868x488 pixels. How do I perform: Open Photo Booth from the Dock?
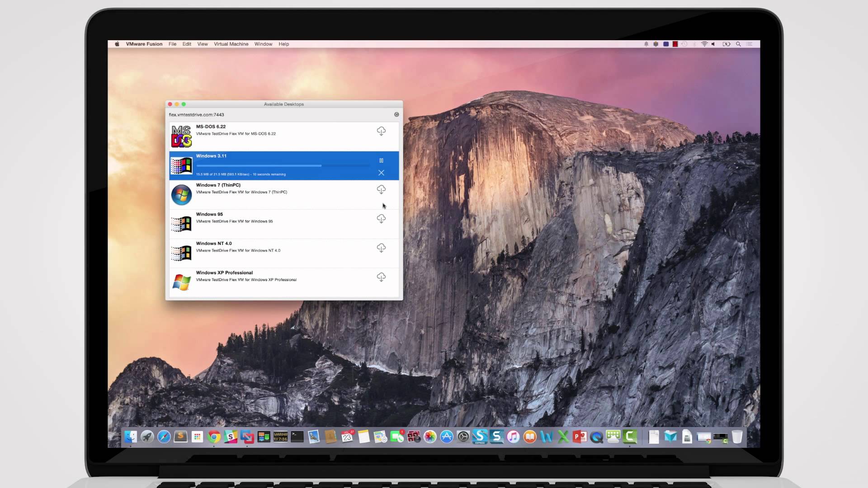tap(414, 436)
